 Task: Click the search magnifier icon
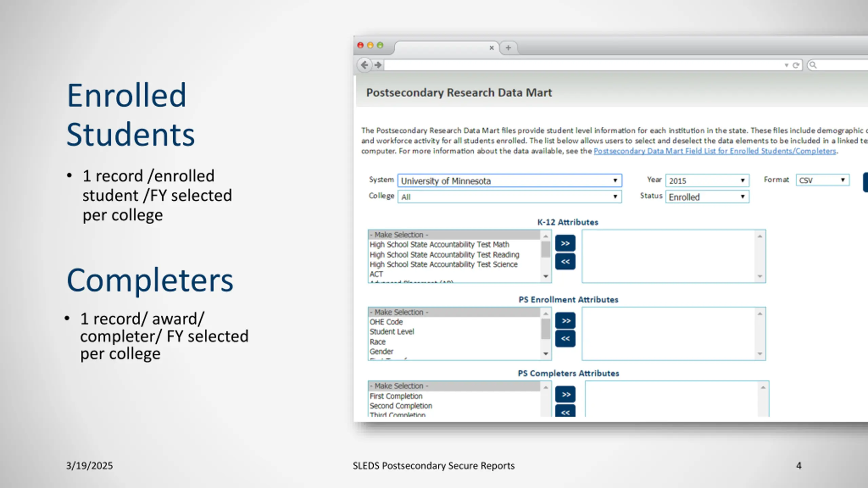coord(813,65)
